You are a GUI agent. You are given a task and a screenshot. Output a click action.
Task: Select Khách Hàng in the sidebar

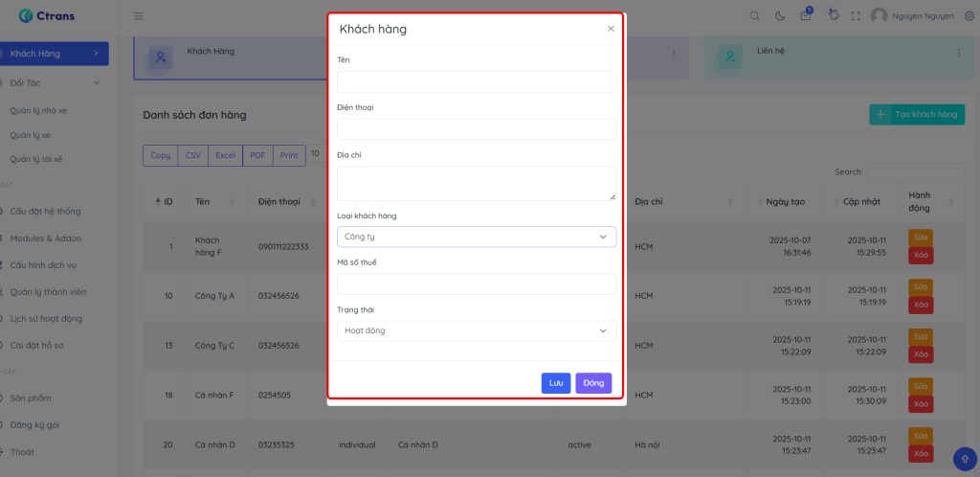click(x=53, y=54)
